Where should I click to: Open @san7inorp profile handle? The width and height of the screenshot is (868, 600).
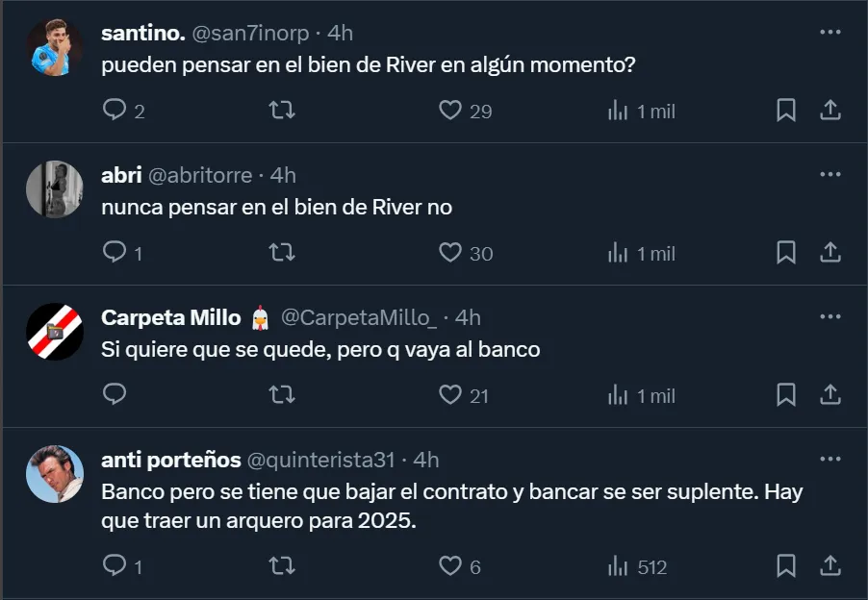coord(251,33)
